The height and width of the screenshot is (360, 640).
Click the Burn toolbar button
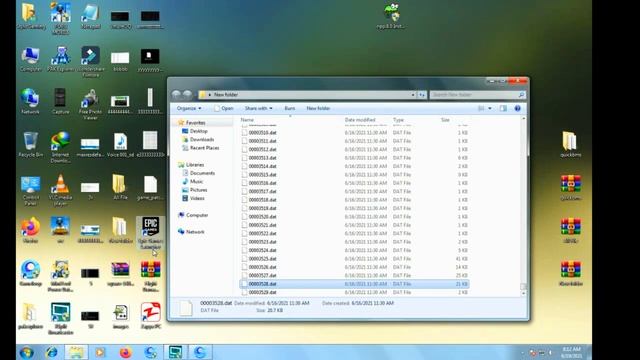pos(290,108)
